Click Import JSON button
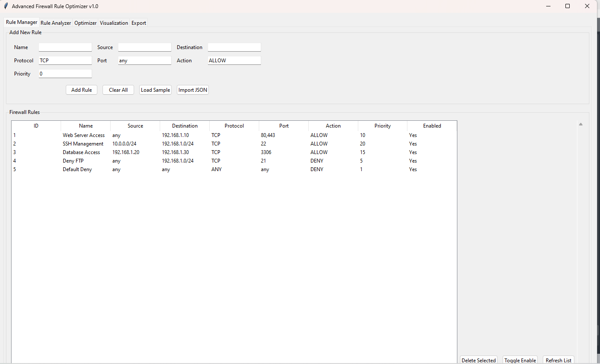The width and height of the screenshot is (600, 364). [x=193, y=90]
